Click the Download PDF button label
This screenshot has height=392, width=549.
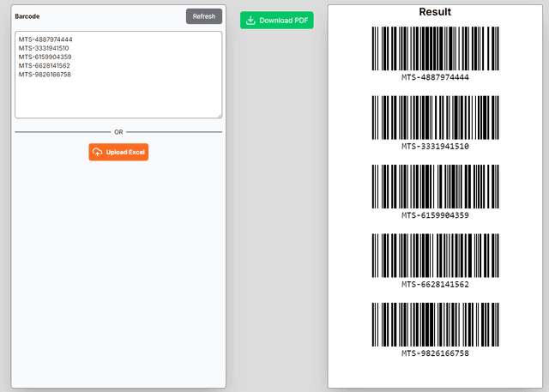tap(284, 21)
